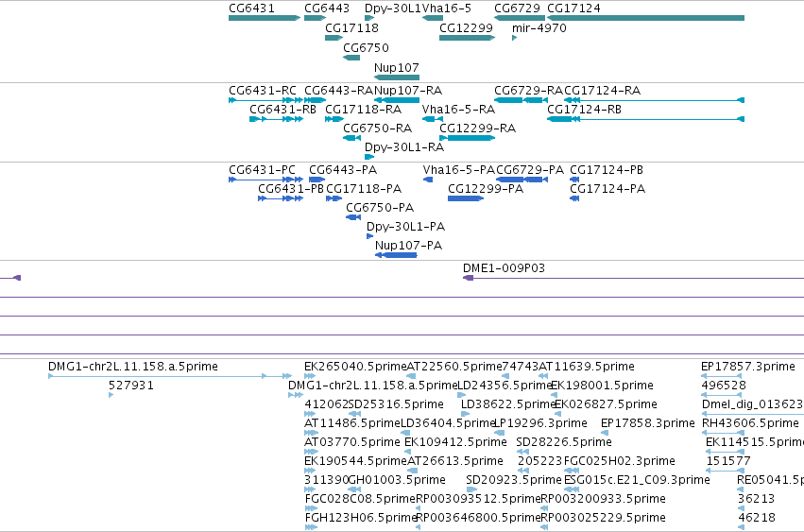Select the CG12299 gene label
This screenshot has height=532, width=804.
(x=466, y=27)
